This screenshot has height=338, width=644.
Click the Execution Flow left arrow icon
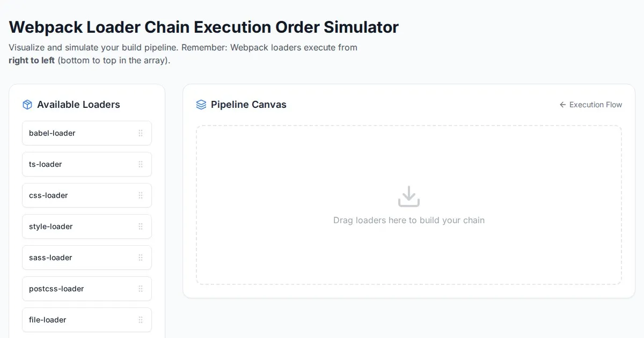click(562, 105)
